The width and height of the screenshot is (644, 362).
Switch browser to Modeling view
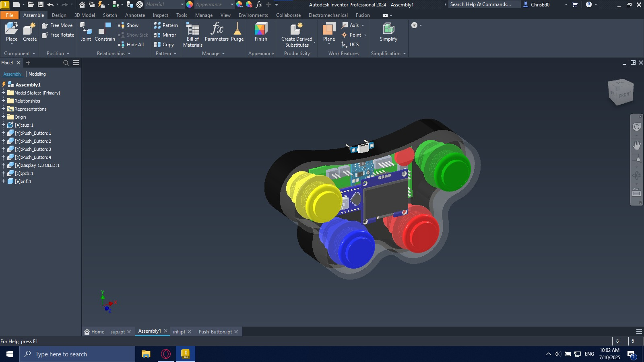pyautogui.click(x=37, y=74)
